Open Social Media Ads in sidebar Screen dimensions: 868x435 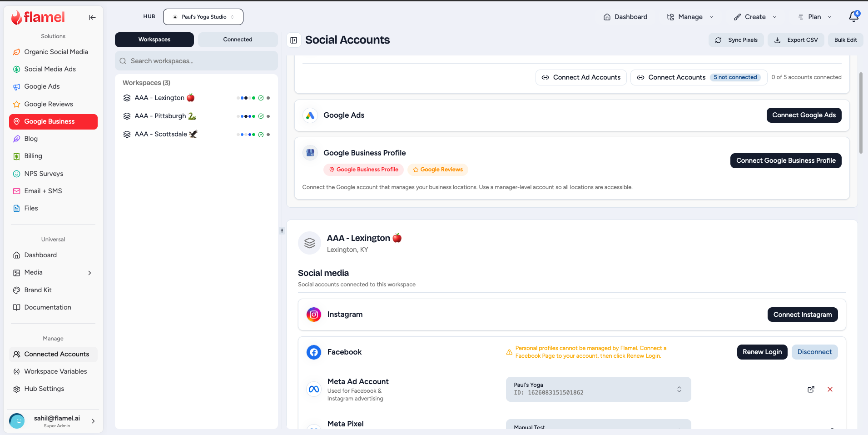(x=53, y=69)
